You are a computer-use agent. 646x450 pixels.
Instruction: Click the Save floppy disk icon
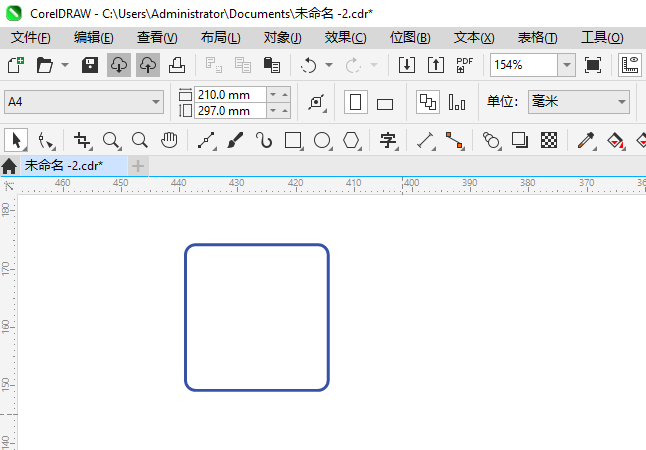click(89, 65)
